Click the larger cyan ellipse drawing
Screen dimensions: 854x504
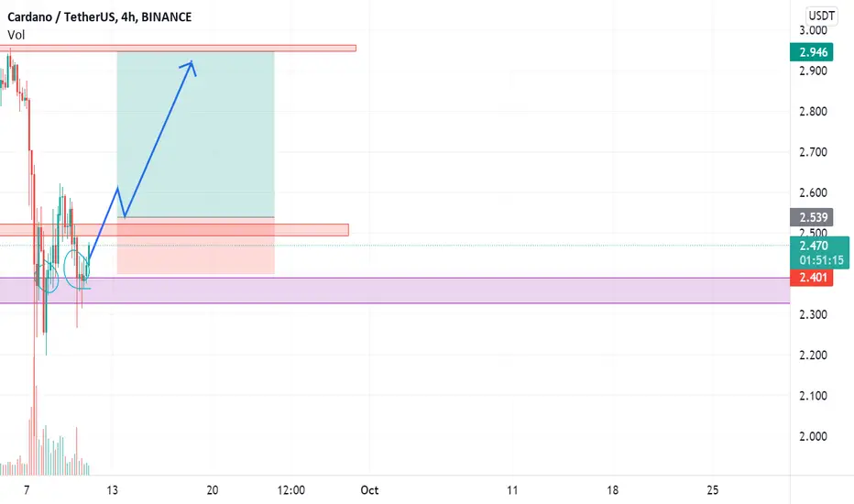point(76,268)
